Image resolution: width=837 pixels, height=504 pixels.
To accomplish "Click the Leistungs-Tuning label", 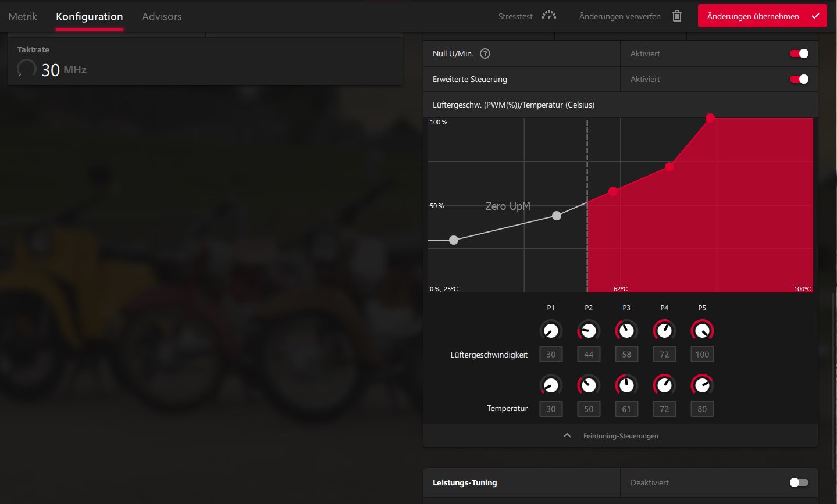I will pos(465,482).
